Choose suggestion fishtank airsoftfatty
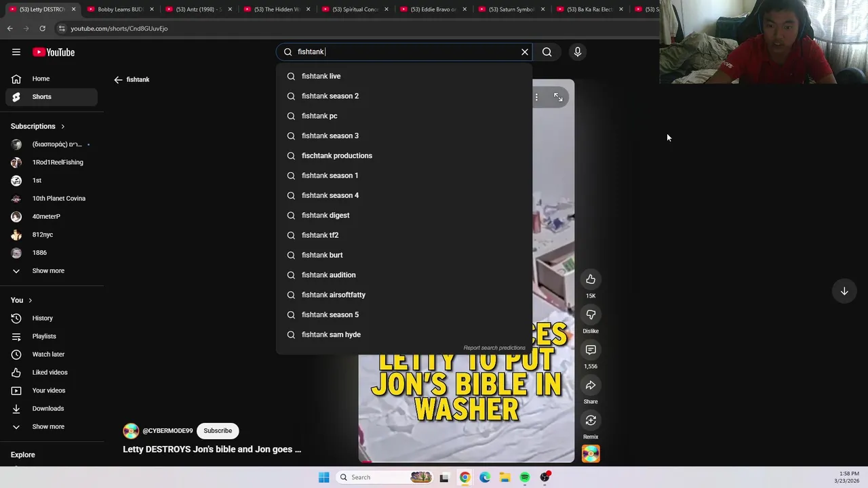 tap(404, 295)
